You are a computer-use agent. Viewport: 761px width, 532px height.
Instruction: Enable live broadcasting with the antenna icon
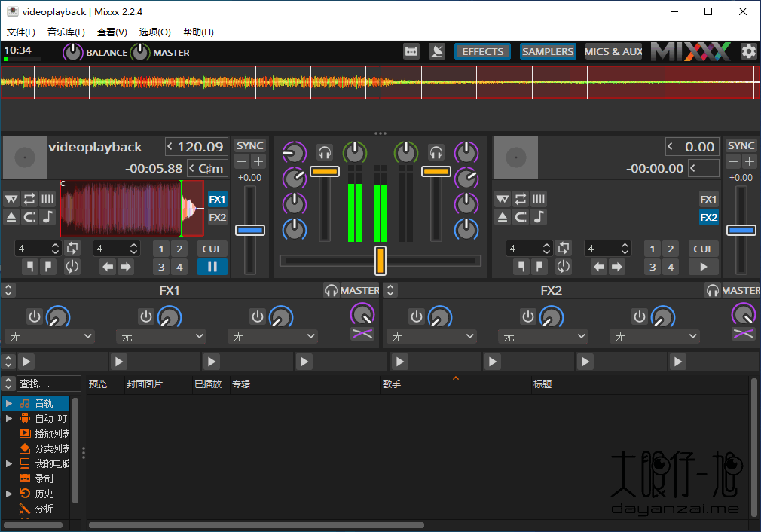pyautogui.click(x=437, y=51)
